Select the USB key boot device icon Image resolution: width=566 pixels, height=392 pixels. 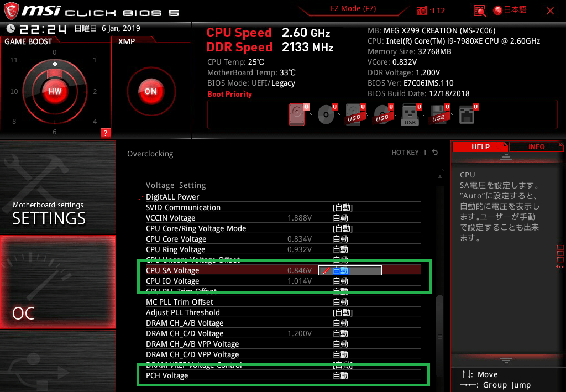pyautogui.click(x=411, y=115)
